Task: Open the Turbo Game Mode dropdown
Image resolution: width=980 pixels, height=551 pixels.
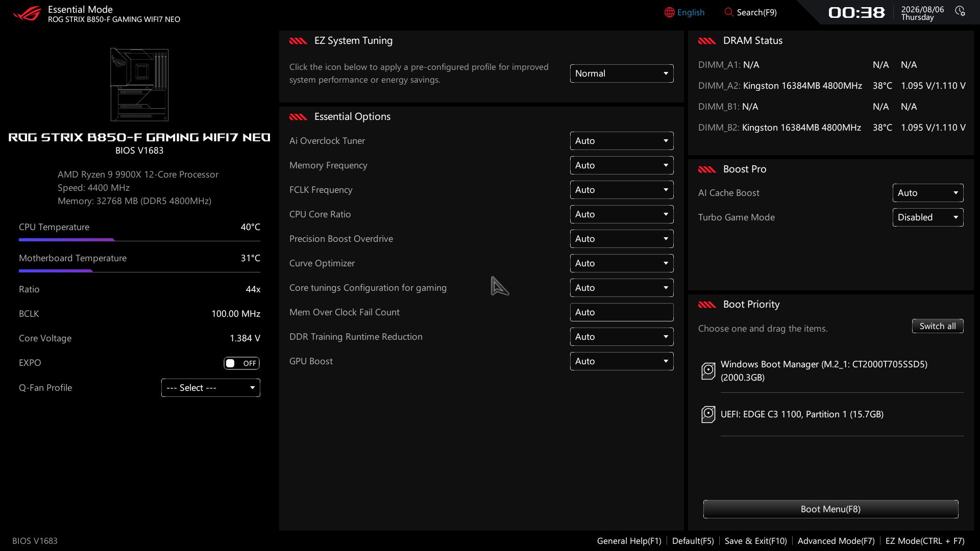Action: (928, 217)
